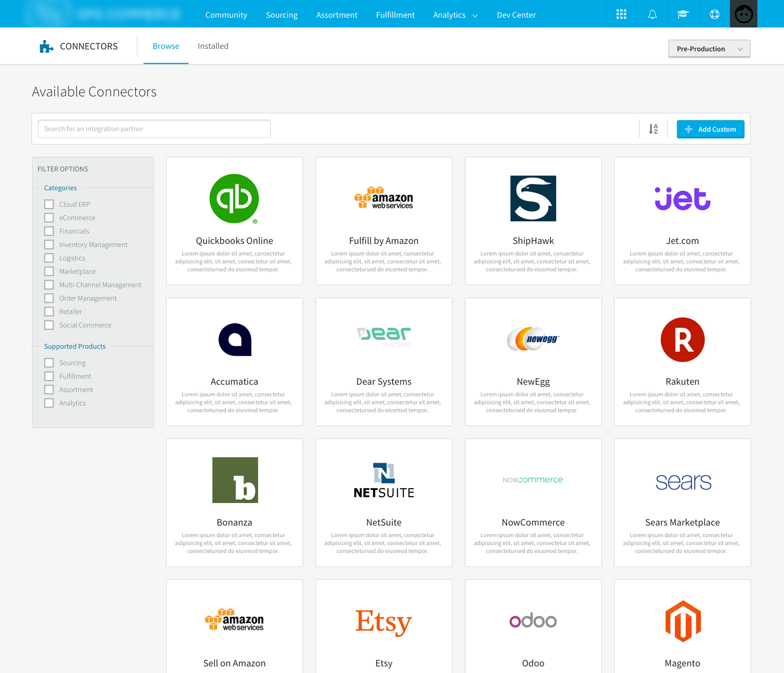Open the graduation cap training icon
The image size is (784, 673).
(x=683, y=14)
